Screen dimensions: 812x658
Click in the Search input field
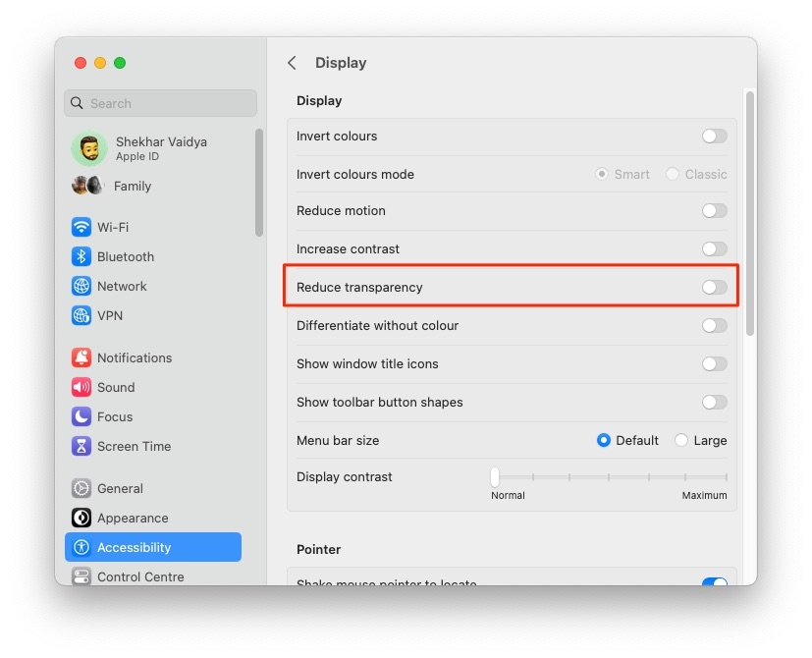tap(161, 103)
